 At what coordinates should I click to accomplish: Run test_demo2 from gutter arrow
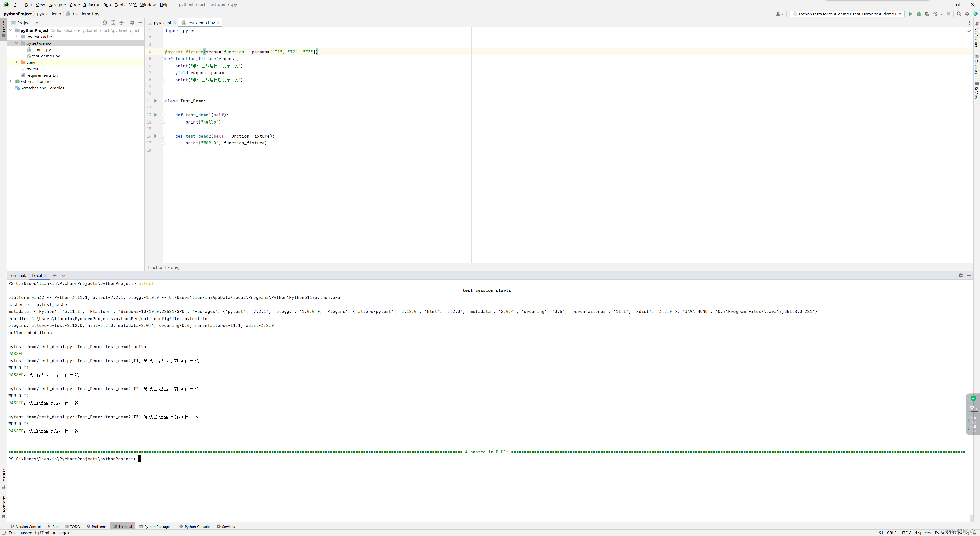(x=156, y=136)
